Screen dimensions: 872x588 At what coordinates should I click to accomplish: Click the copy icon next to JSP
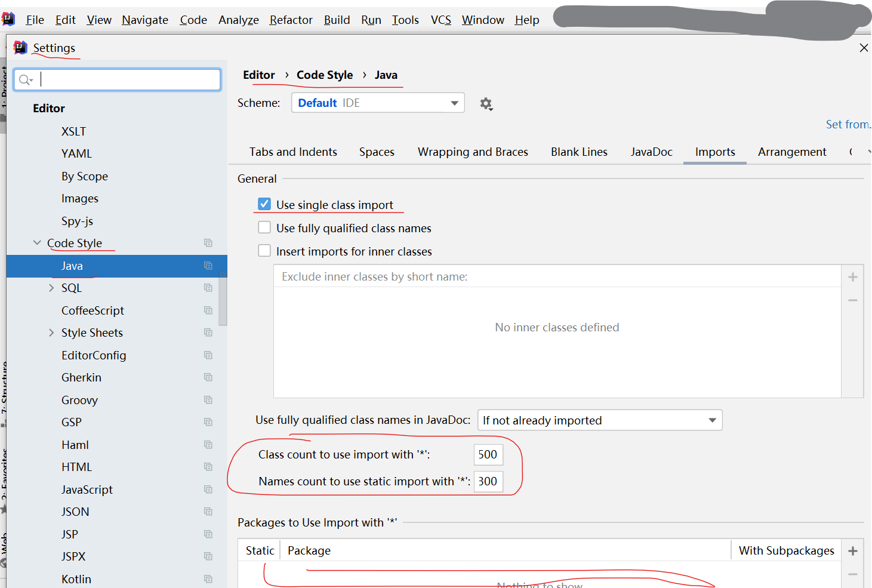pyautogui.click(x=208, y=534)
